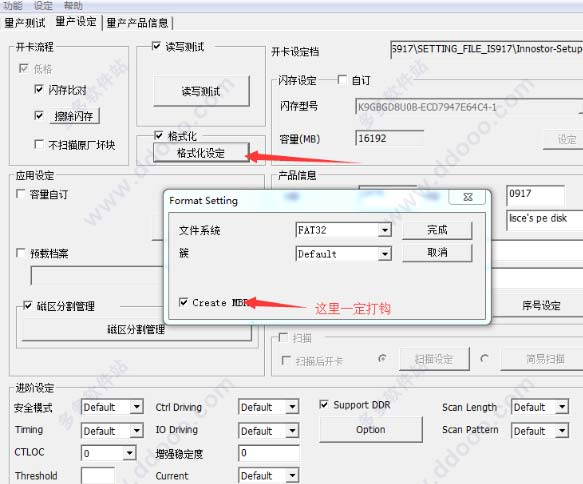Open the 设定 menu
The height and width of the screenshot is (484, 583).
coord(43,5)
